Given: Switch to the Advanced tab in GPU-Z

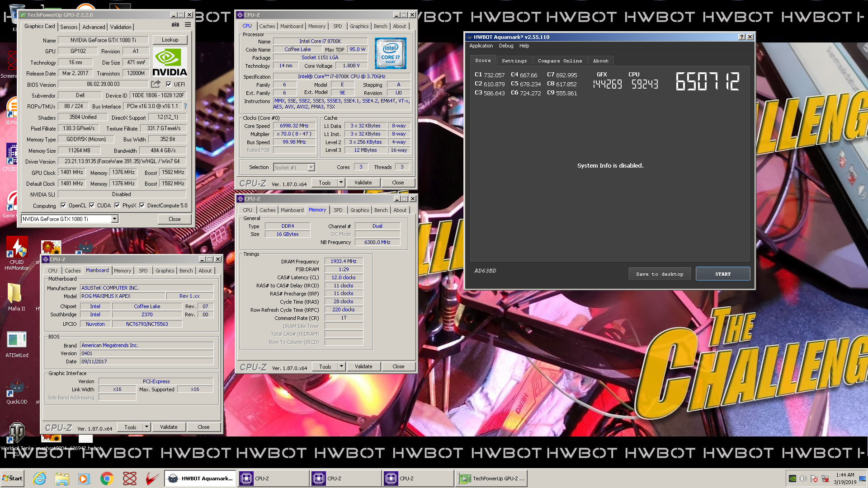Looking at the screenshot, I should (x=94, y=27).
